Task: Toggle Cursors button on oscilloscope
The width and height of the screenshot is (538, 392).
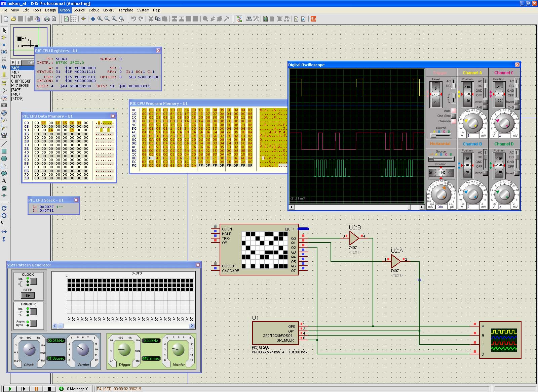Action: [454, 121]
